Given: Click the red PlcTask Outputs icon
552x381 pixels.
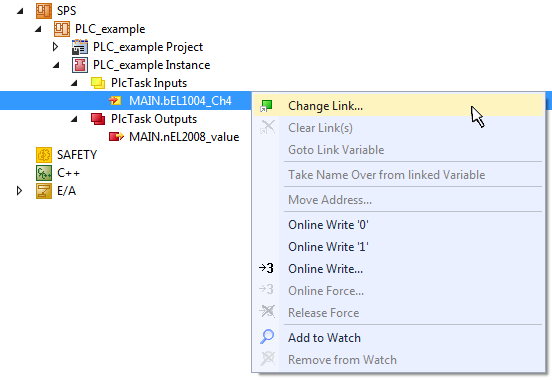Looking at the screenshot, I should coord(98,119).
